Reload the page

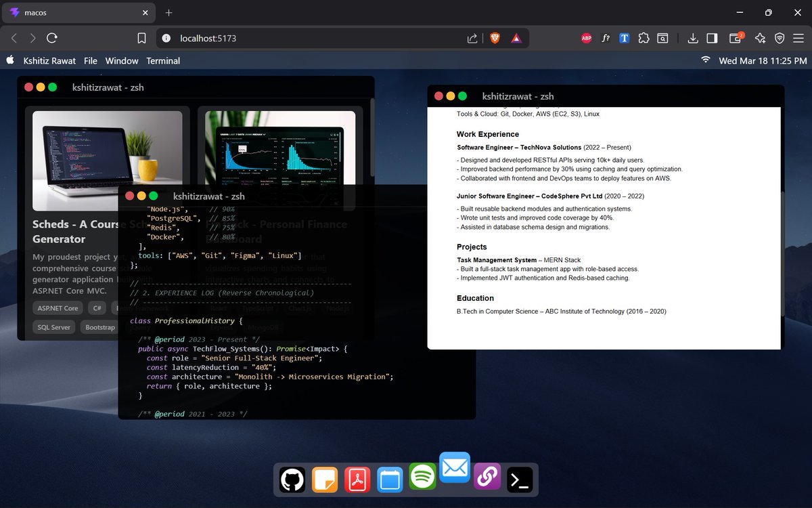point(52,39)
